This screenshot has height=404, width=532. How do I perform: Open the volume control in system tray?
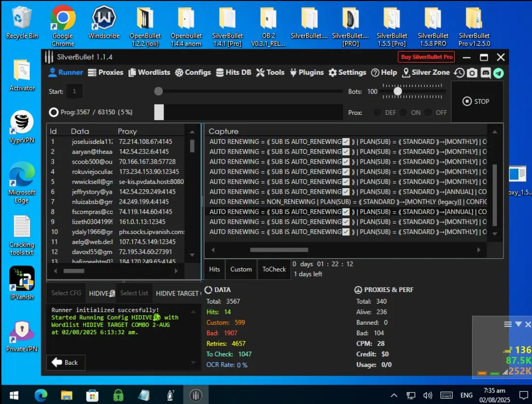428,395
